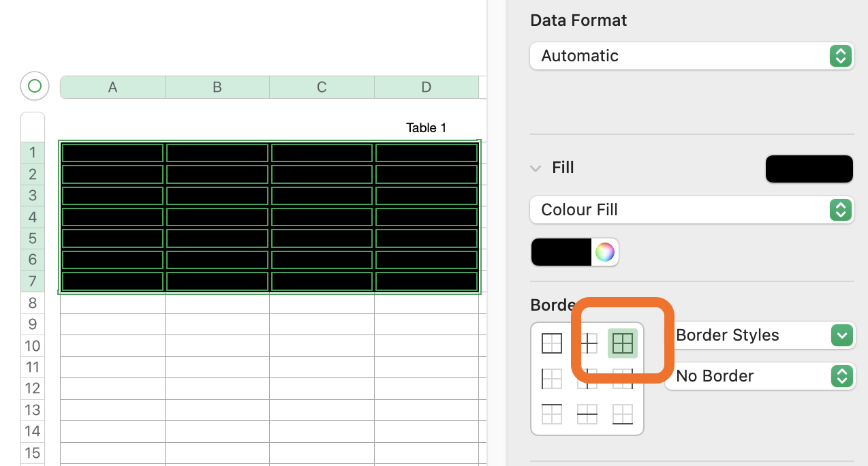The height and width of the screenshot is (466, 868).
Task: Open the colour wheel picker
Action: pos(604,252)
